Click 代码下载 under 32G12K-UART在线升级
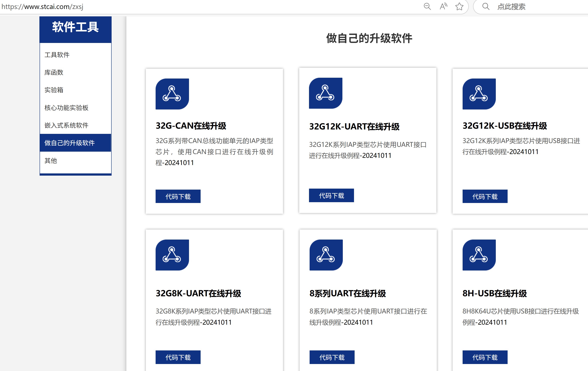The height and width of the screenshot is (371, 588). [331, 195]
